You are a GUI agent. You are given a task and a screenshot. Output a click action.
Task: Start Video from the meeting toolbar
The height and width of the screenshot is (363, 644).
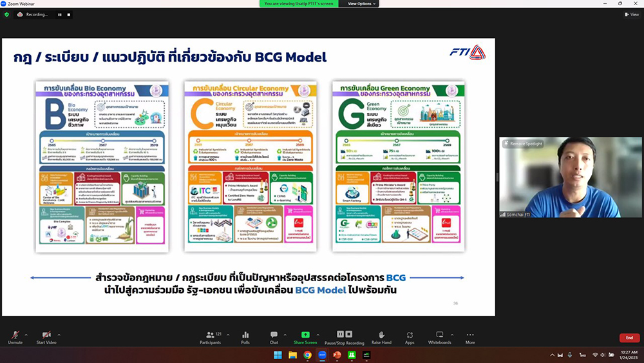[x=46, y=336]
